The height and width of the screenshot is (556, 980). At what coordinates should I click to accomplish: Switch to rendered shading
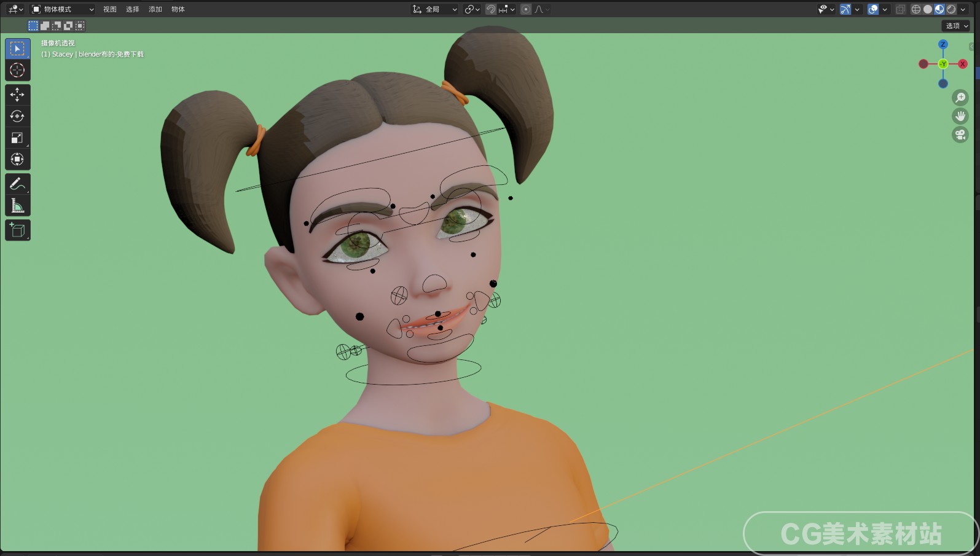951,9
